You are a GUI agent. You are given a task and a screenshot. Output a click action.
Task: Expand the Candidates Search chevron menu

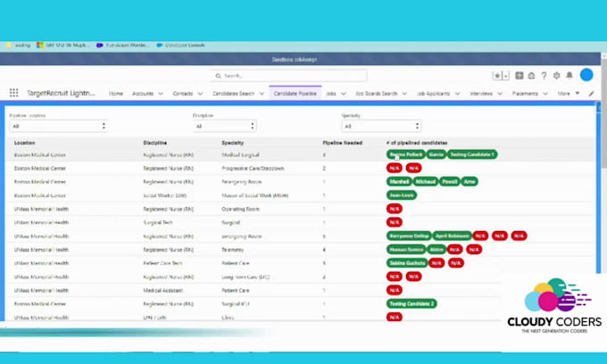262,94
